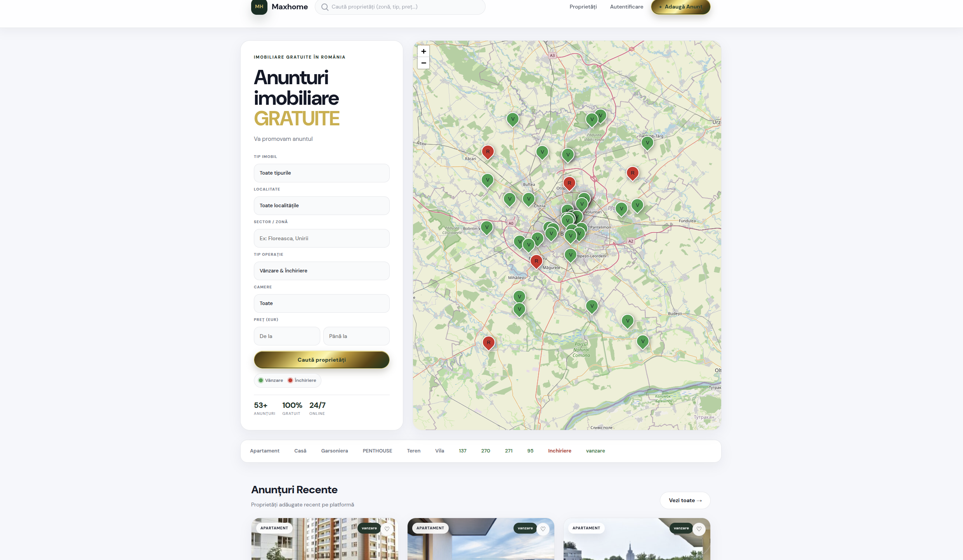Click the red R marker near Otopeni

569,184
